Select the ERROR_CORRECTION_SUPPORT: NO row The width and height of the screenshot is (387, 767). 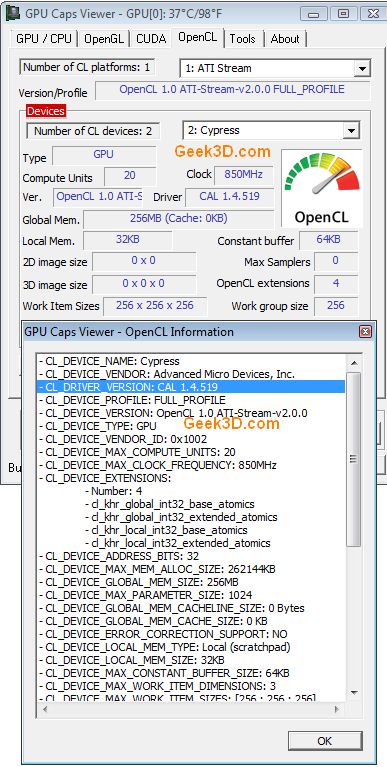click(191, 634)
